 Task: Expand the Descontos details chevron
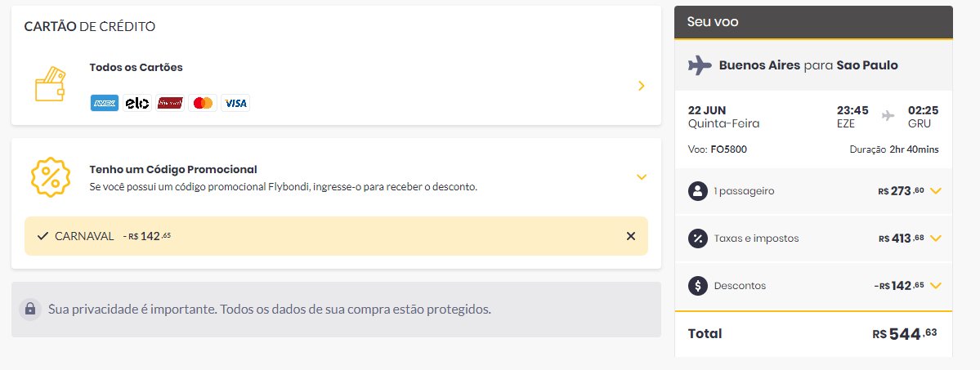point(936,286)
